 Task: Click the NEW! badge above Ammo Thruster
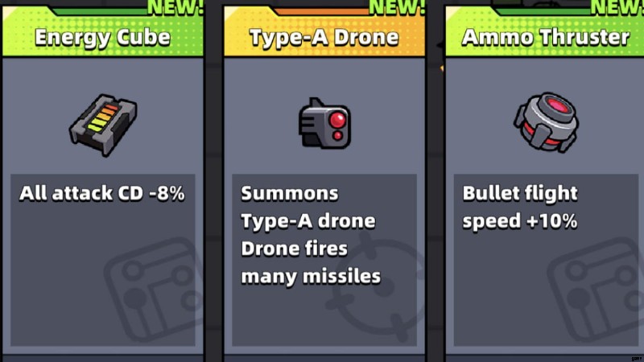pyautogui.click(x=617, y=7)
